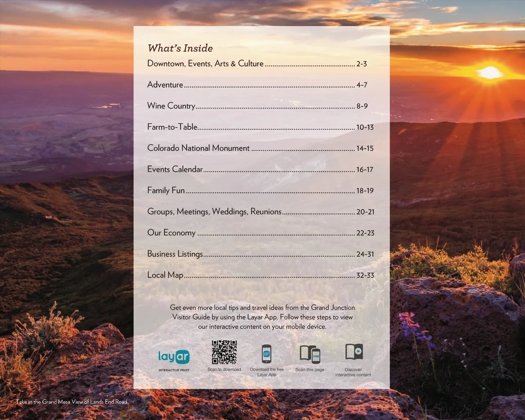Go to the Adventure section entry
The height and width of the screenshot is (420, 525).
[165, 85]
